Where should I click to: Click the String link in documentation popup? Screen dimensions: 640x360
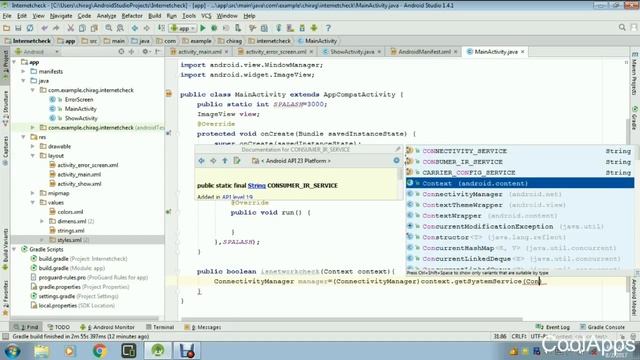click(256, 185)
